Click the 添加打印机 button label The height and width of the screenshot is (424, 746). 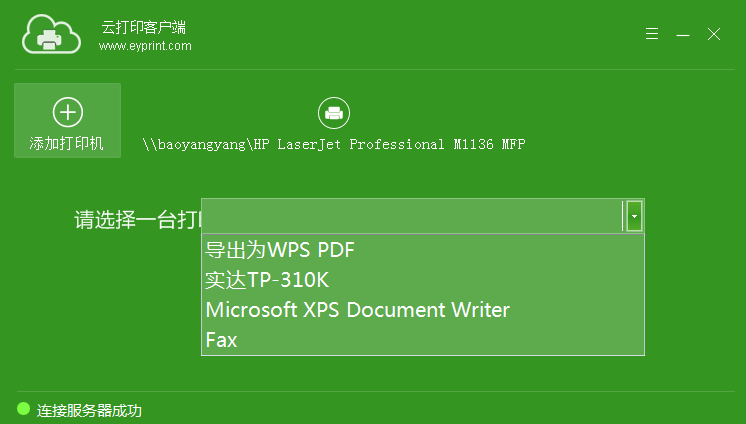[67, 143]
